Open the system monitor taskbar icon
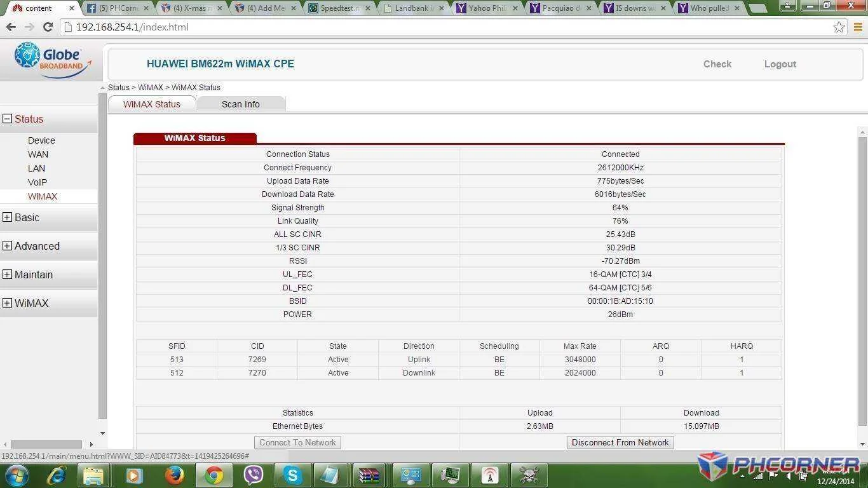Viewport: 868px width, 488px height. pos(450,475)
